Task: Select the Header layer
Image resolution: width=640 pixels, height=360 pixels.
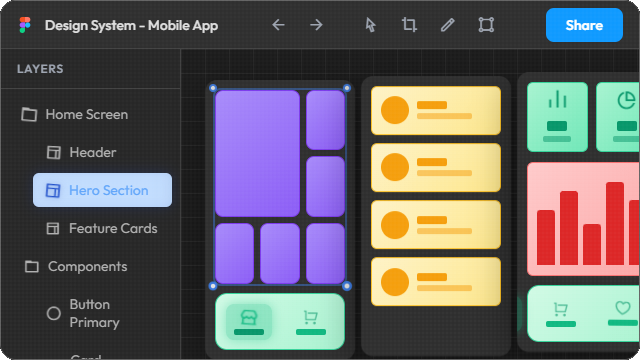Action: point(93,153)
